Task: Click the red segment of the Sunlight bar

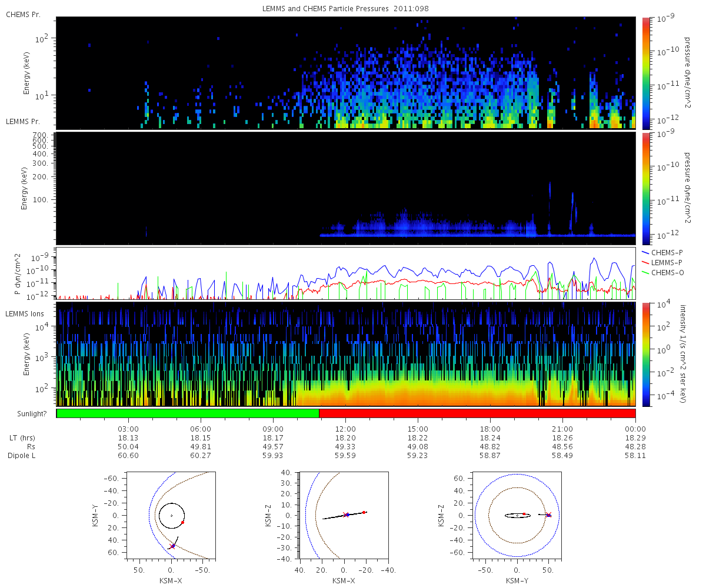Action: click(x=477, y=413)
